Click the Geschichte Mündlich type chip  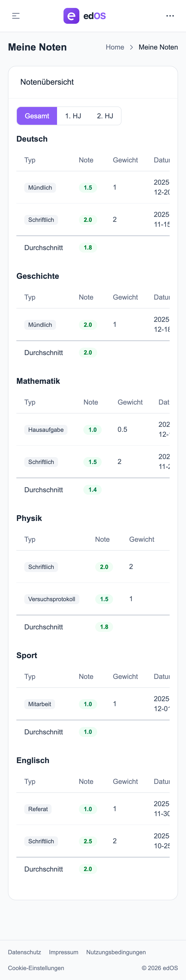(x=40, y=325)
